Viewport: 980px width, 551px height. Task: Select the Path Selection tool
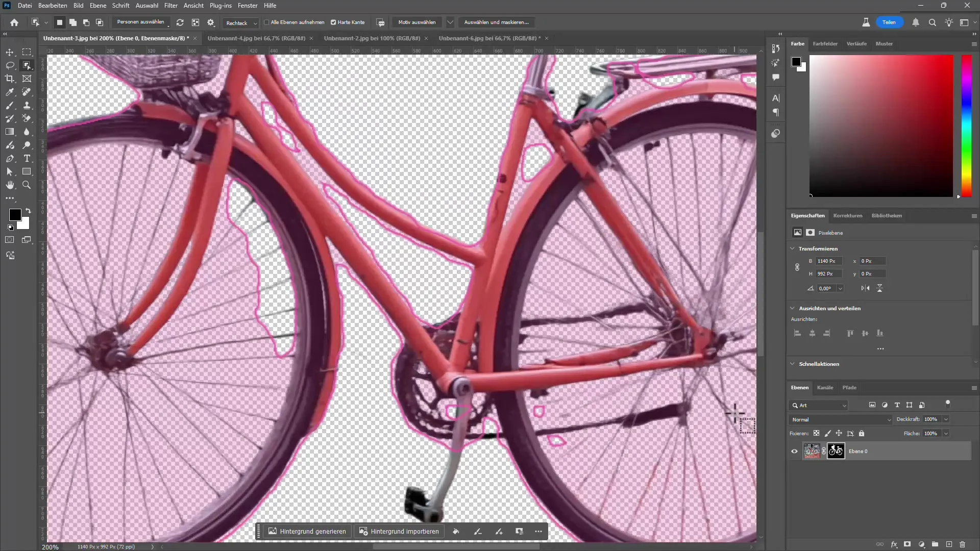coord(10,172)
